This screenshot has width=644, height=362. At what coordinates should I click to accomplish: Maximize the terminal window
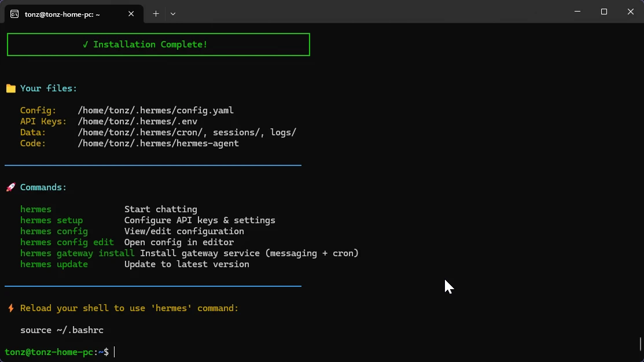coord(603,12)
